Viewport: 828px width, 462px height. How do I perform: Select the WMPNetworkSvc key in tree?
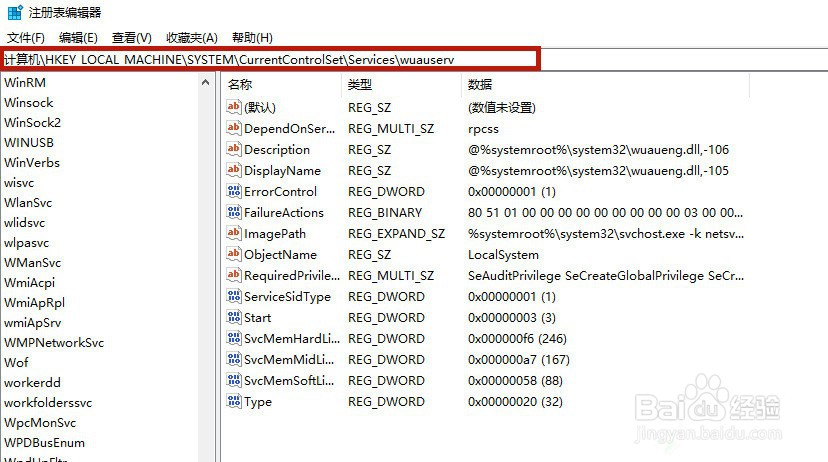[54, 343]
